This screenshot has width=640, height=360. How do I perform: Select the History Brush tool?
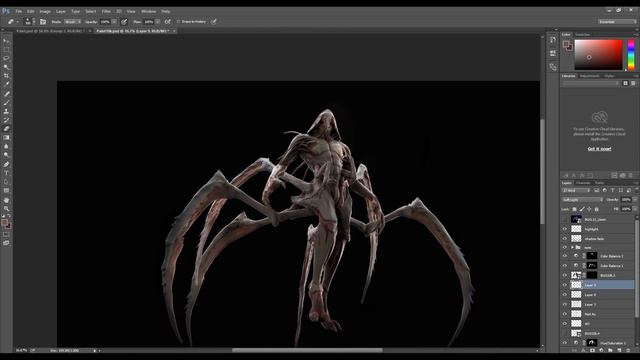point(6,120)
